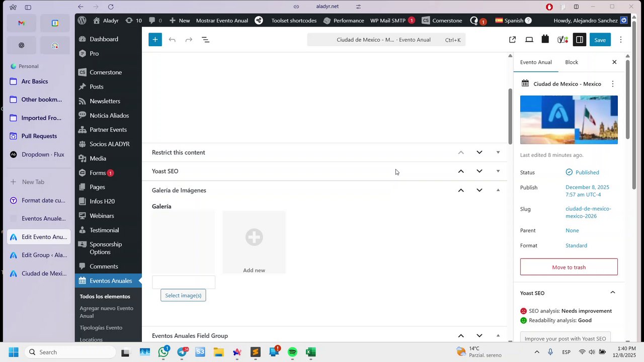
Task: Change the Published status
Action: pyautogui.click(x=583, y=172)
